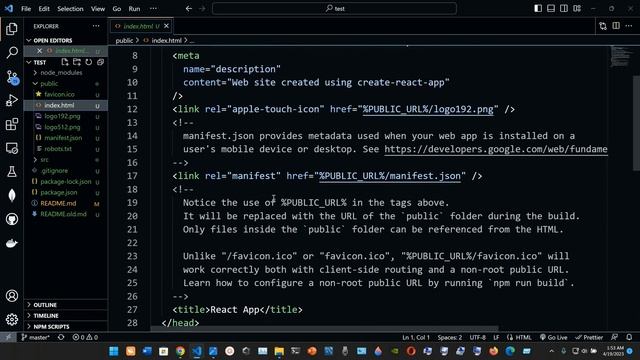Open customize layout control
This screenshot has height=360, width=640.
(x=577, y=9)
